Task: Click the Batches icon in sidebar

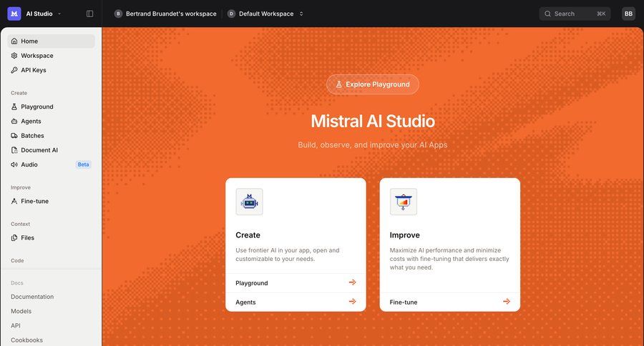Action: click(14, 135)
